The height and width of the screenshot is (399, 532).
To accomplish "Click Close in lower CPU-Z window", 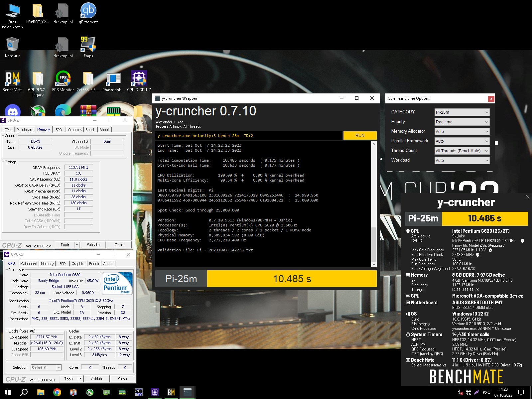I will point(122,379).
